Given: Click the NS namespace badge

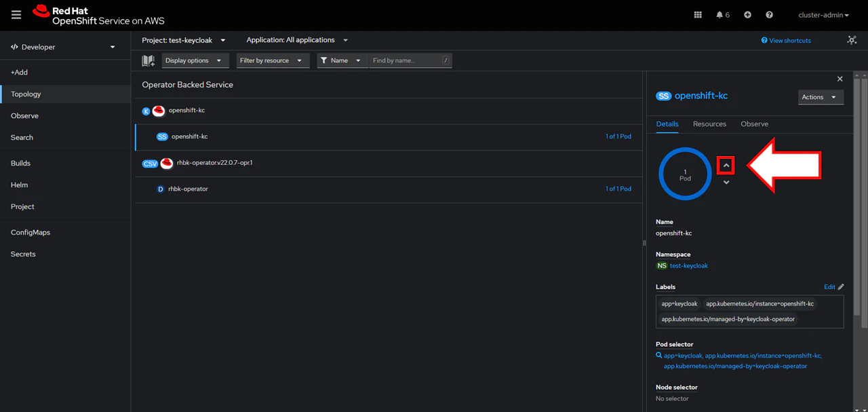Looking at the screenshot, I should [662, 265].
